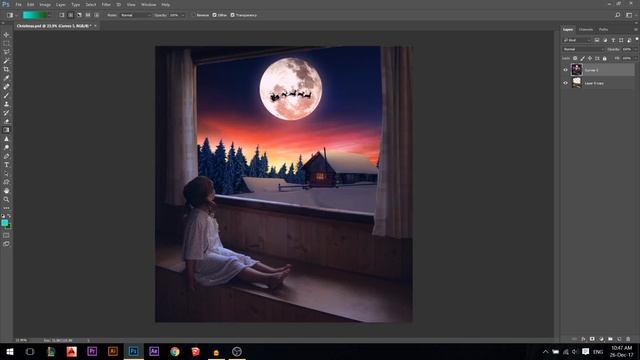Select the Horizontal Type tool
The image size is (640, 360).
[6, 165]
